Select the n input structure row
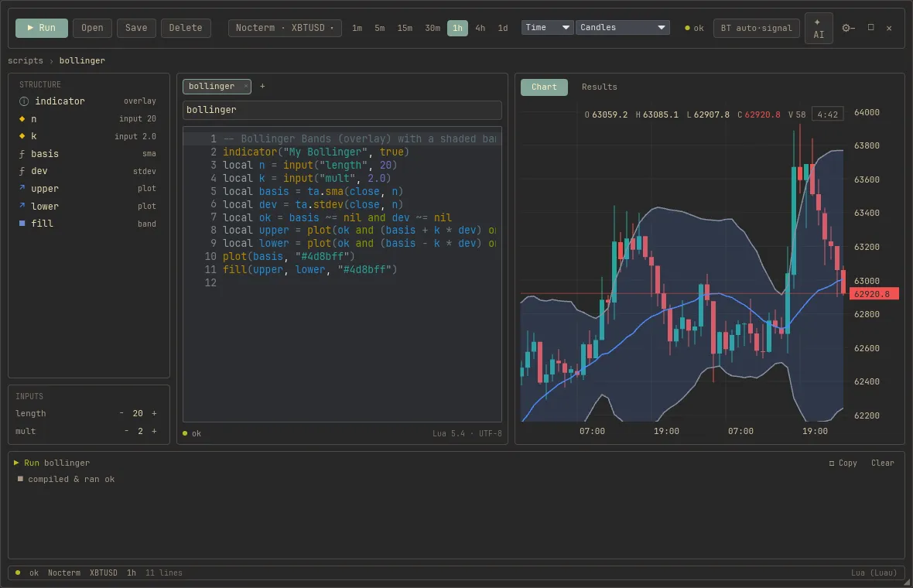Image resolution: width=913 pixels, height=588 pixels. 88,119
